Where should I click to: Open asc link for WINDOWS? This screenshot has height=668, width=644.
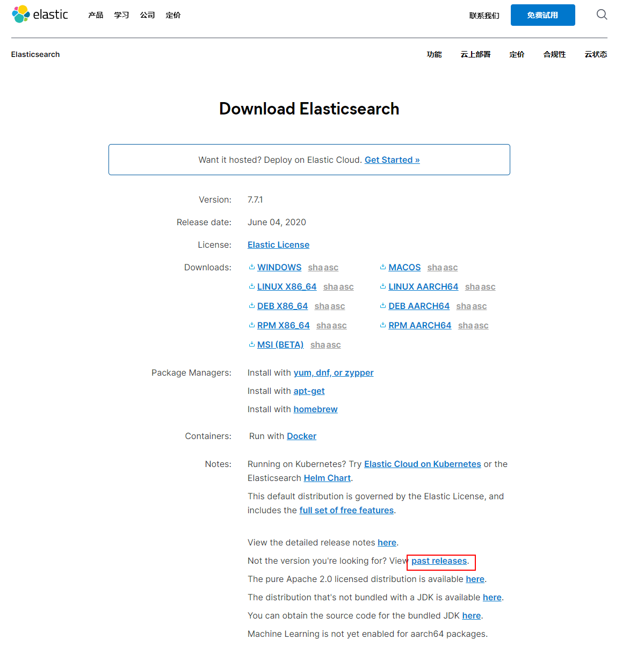coord(331,267)
